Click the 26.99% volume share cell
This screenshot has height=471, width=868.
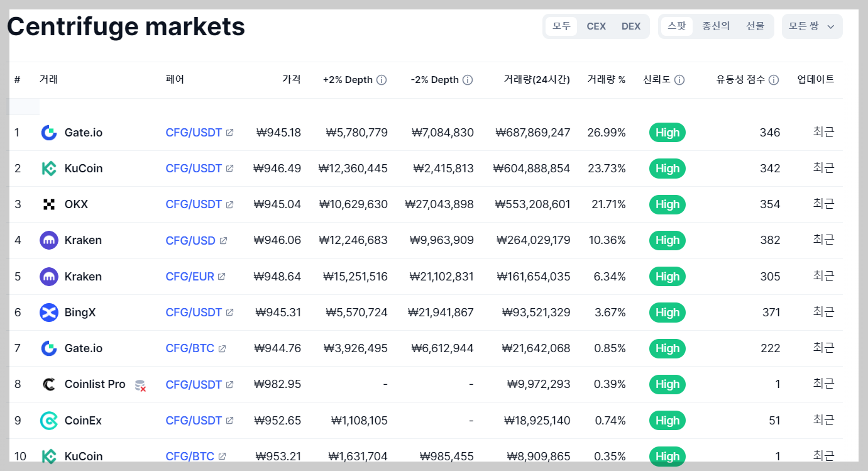[607, 133]
